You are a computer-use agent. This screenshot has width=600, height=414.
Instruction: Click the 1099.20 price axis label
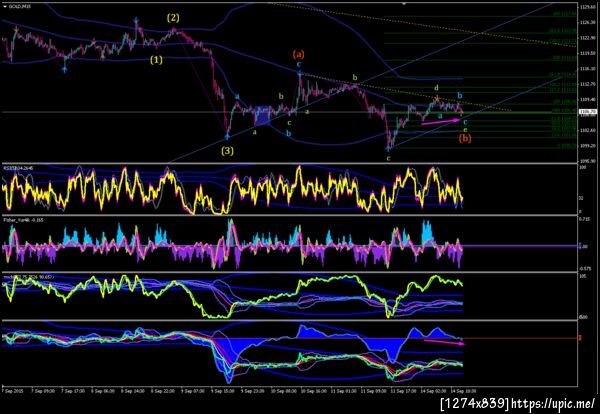pos(588,146)
